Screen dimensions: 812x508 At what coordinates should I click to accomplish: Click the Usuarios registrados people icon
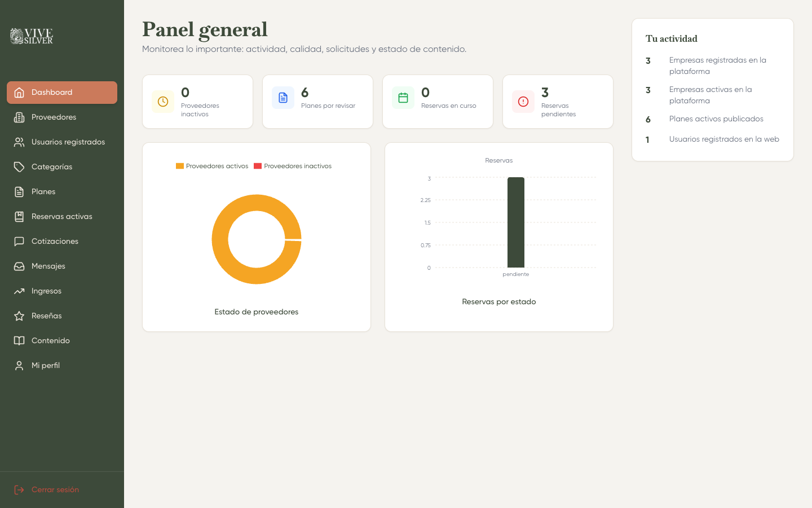(x=20, y=142)
